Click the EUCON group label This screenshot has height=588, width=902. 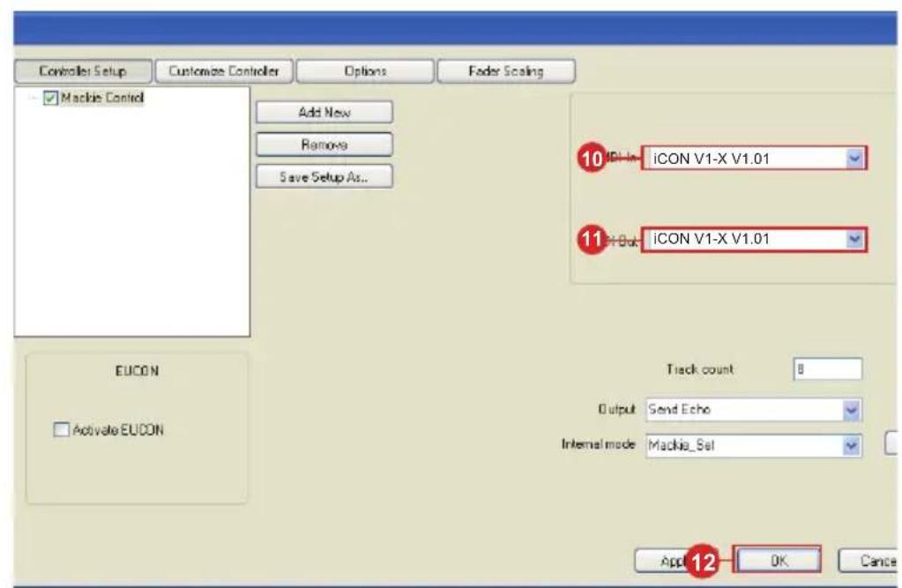click(137, 371)
